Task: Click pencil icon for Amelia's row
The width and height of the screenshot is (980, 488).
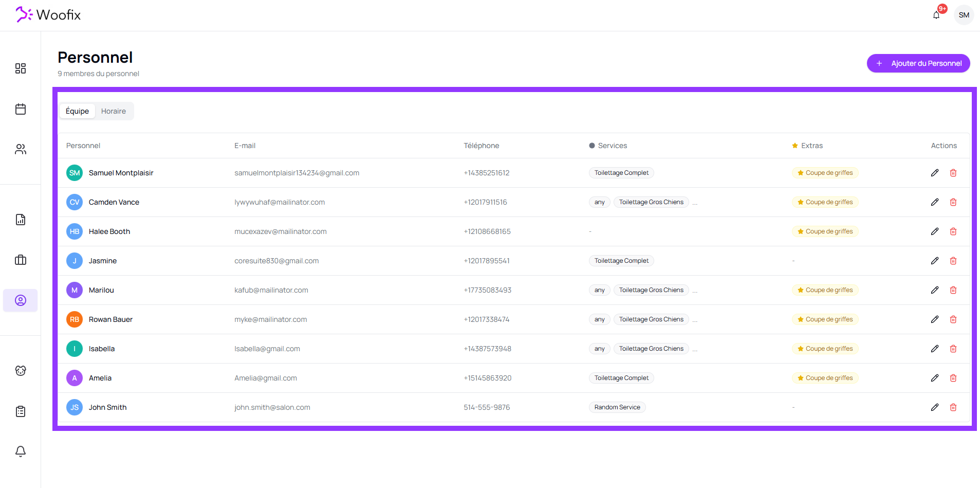Action: (x=935, y=378)
